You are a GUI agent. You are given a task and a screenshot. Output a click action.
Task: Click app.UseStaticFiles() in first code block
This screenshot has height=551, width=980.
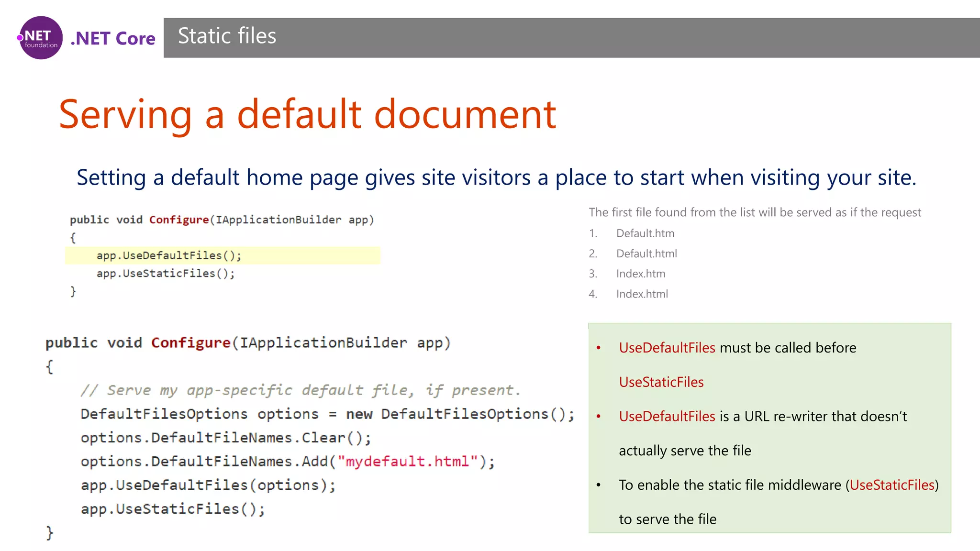[166, 274]
